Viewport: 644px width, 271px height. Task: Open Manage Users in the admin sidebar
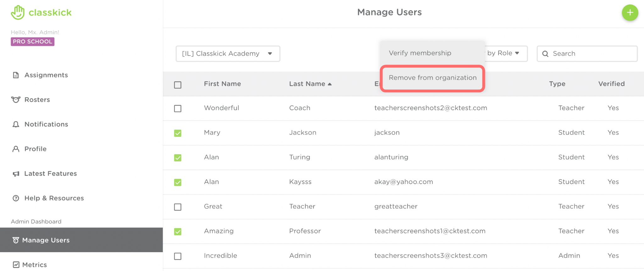[46, 240]
